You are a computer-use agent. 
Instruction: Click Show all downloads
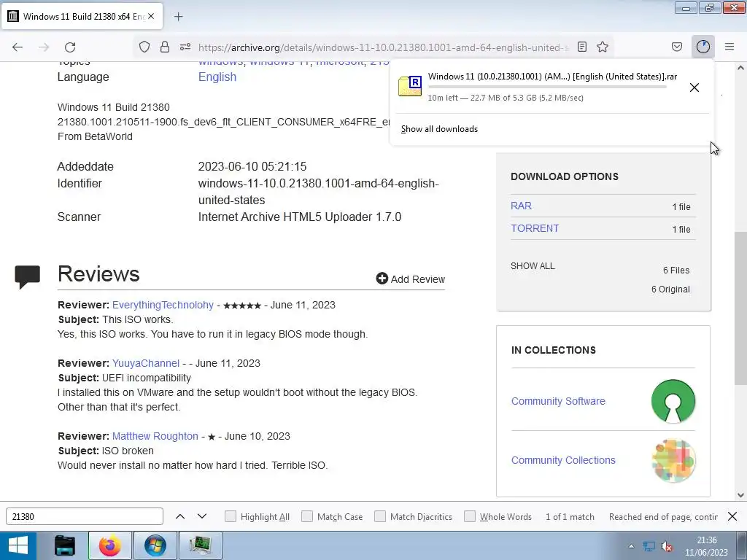coord(439,129)
